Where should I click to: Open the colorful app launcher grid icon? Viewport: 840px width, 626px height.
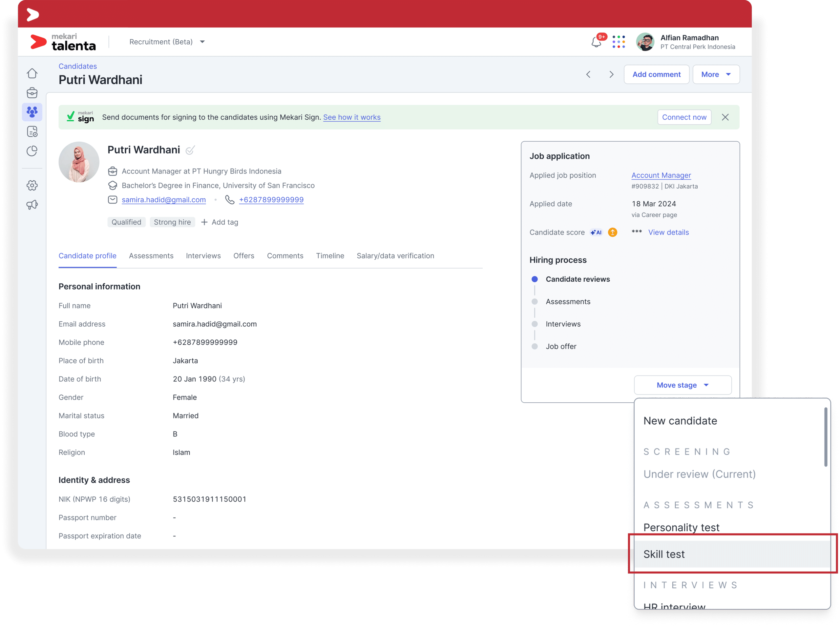(x=618, y=42)
